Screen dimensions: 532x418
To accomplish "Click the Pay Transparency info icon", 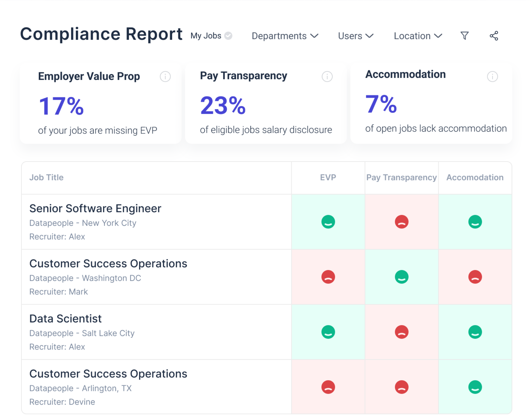I will point(327,76).
